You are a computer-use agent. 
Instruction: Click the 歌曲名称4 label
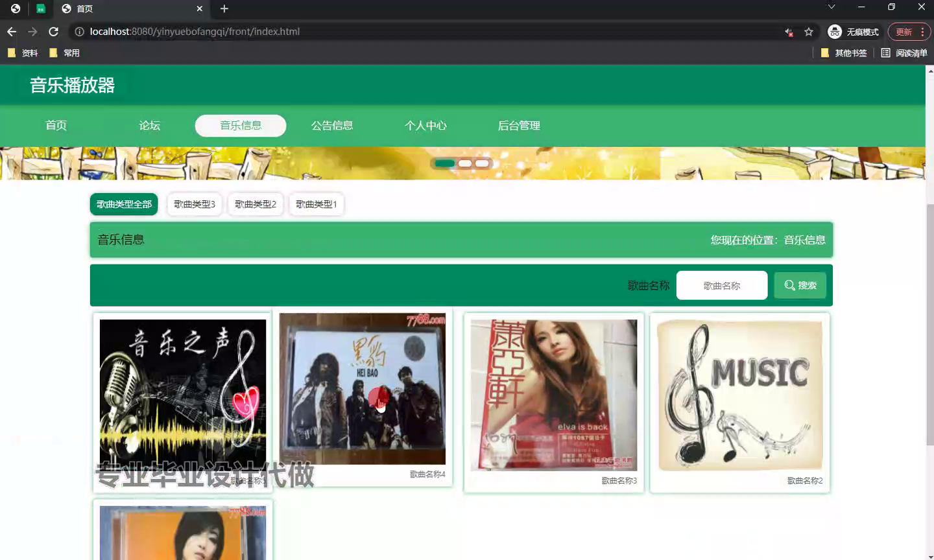point(427,474)
